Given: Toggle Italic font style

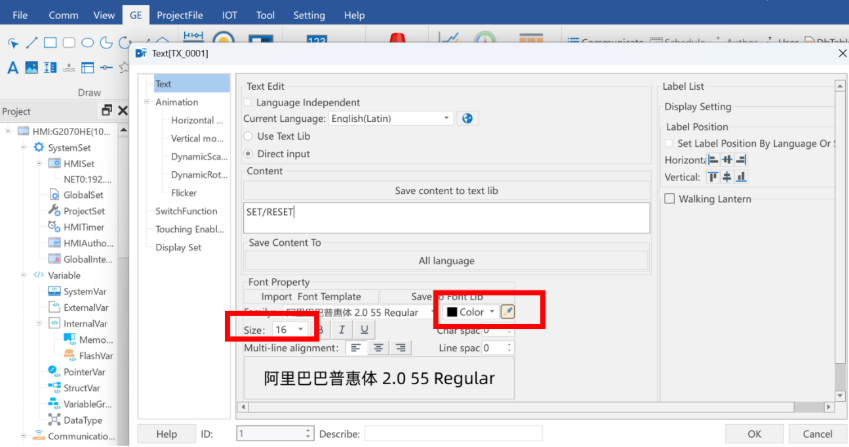Looking at the screenshot, I should pos(342,330).
